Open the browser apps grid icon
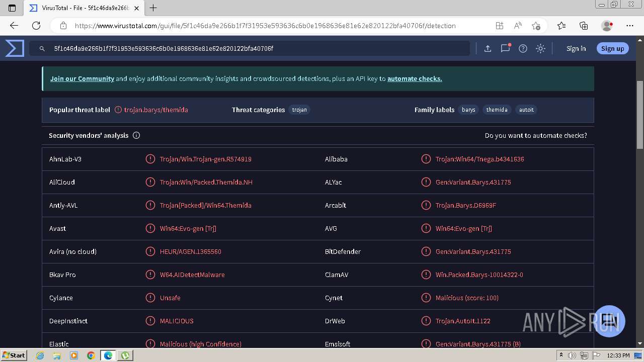 [499, 26]
